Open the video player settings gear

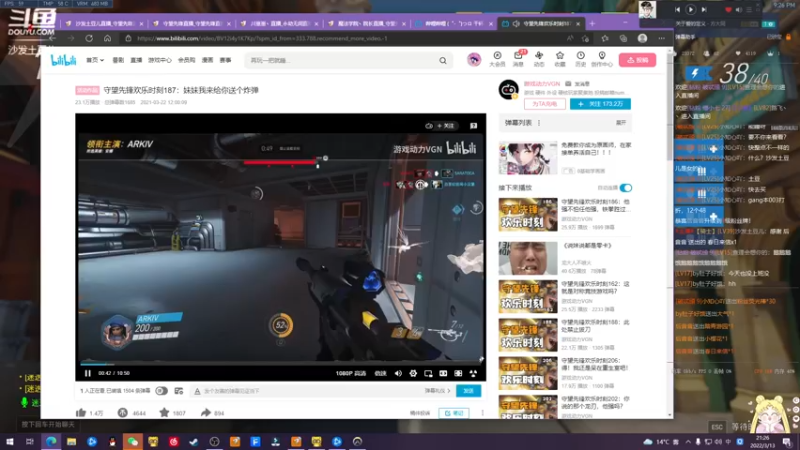click(x=413, y=373)
